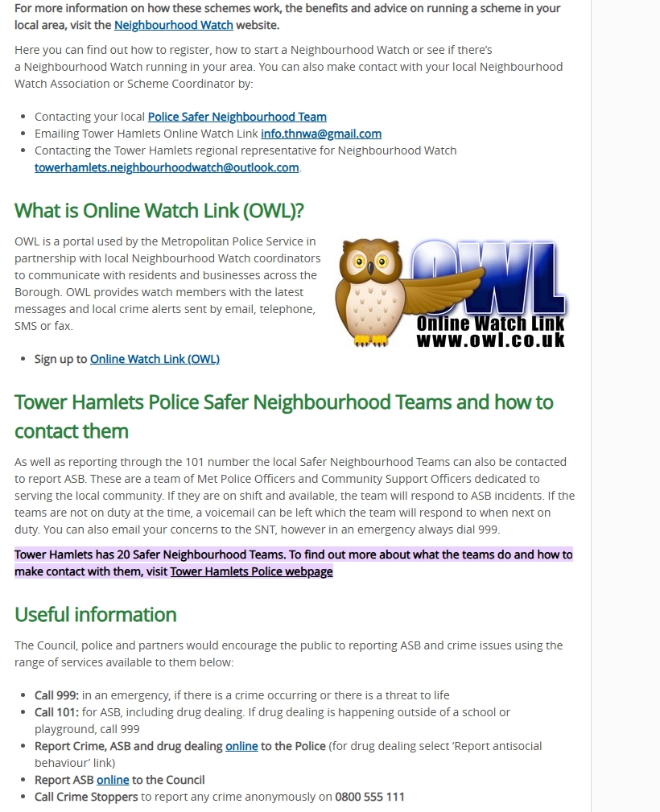The width and height of the screenshot is (660, 812).
Task: Open the 'online' link for reporting ASB to Council
Action: [113, 780]
